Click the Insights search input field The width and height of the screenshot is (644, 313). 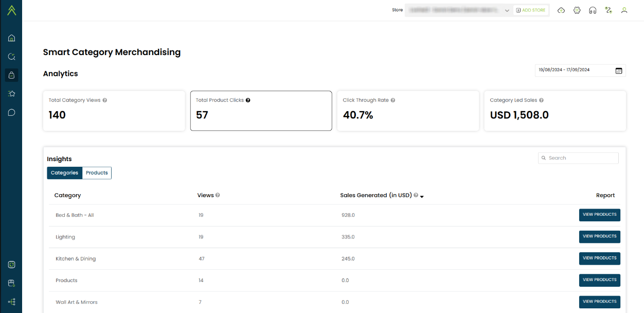(581, 158)
